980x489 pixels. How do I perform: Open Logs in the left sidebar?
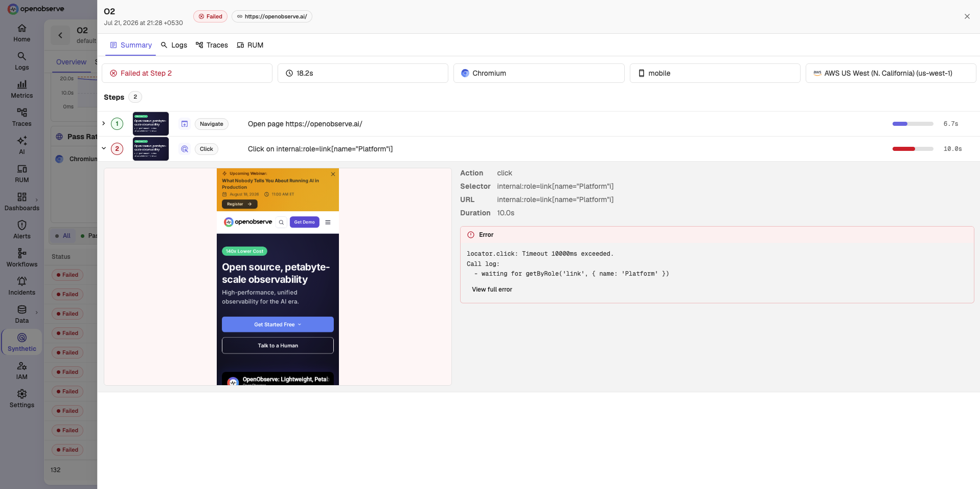click(x=21, y=61)
